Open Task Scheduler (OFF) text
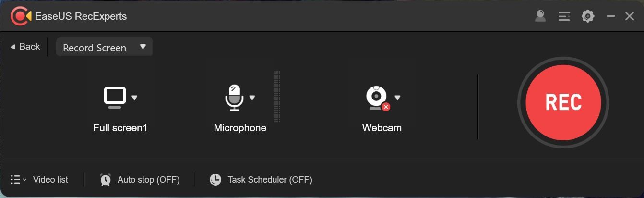Viewport: 644px width, 198px height. click(270, 180)
